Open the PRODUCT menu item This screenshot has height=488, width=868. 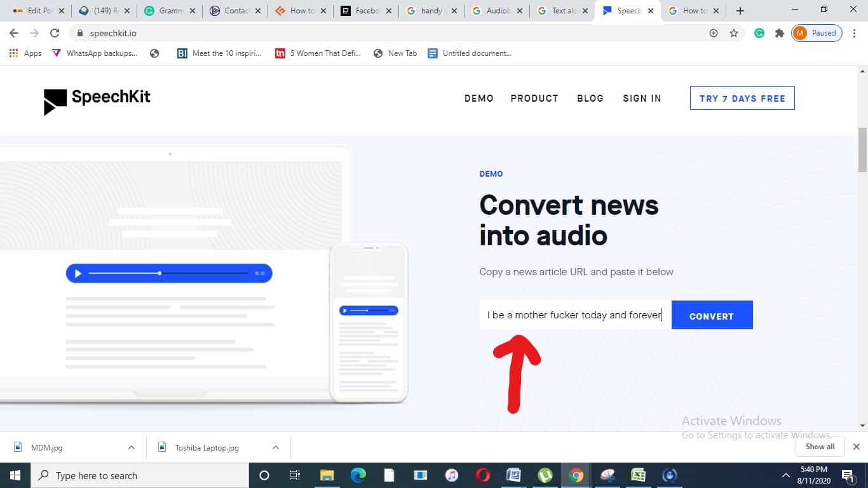tap(534, 98)
